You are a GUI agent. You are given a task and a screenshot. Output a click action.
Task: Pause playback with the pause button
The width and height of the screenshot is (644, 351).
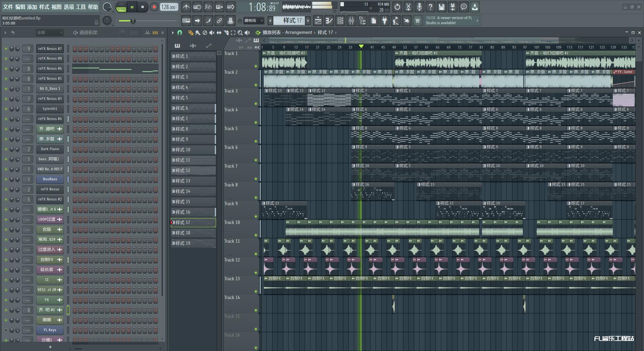point(132,7)
